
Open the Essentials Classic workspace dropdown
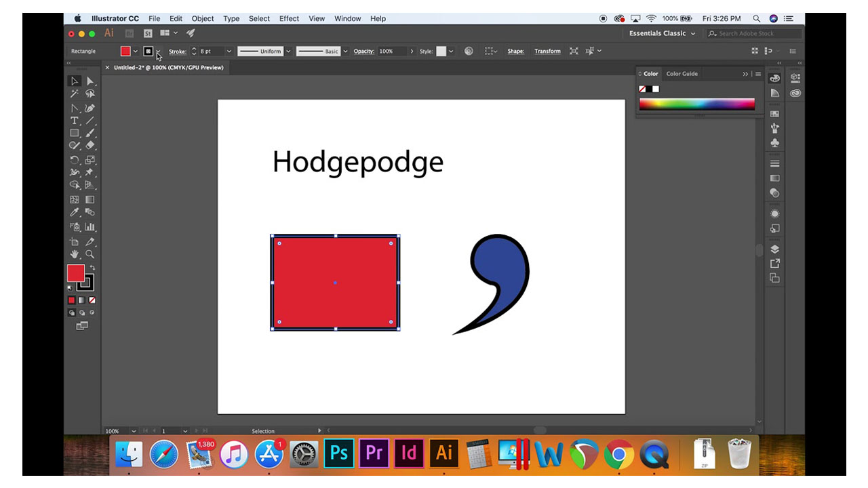[662, 33]
